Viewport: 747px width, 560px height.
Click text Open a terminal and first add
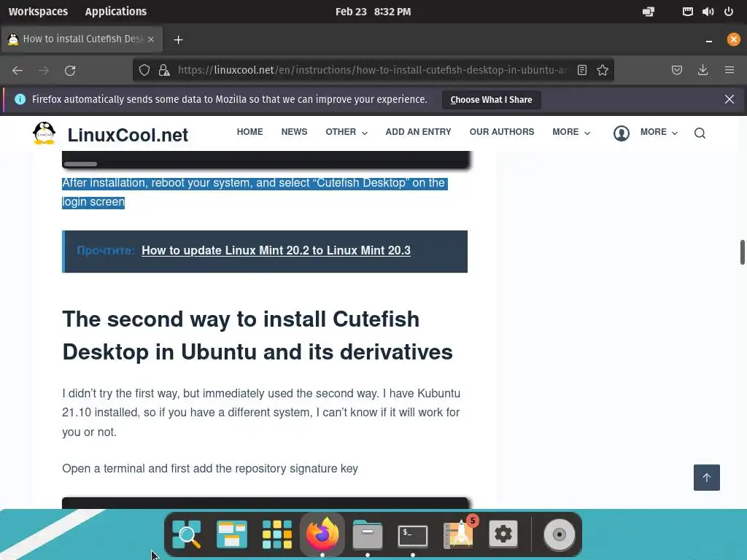[x=210, y=469]
